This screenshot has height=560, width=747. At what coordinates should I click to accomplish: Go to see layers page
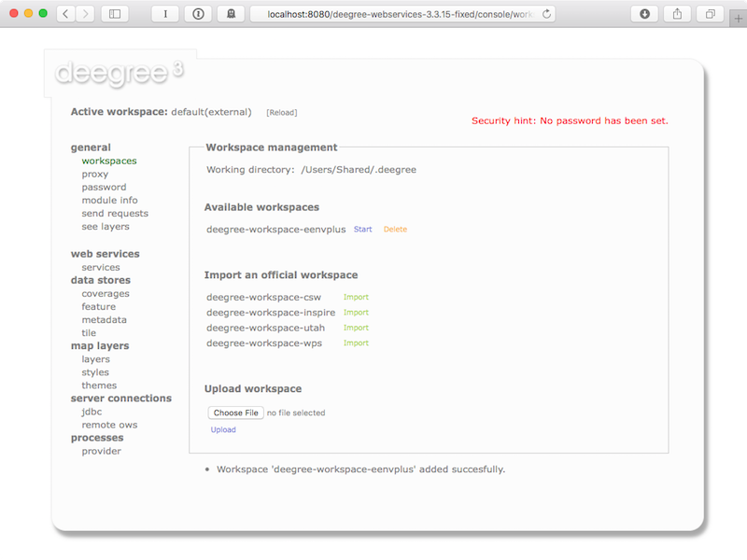tap(106, 227)
